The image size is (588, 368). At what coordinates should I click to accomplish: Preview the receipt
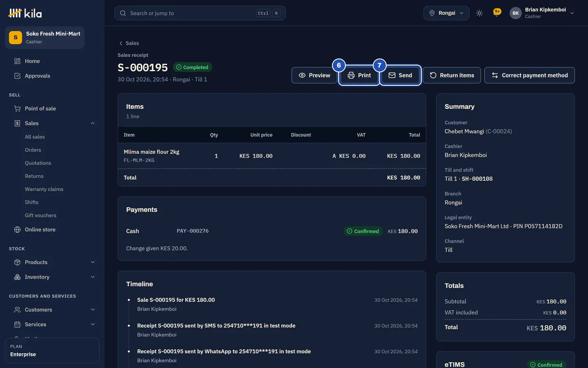pyautogui.click(x=314, y=75)
